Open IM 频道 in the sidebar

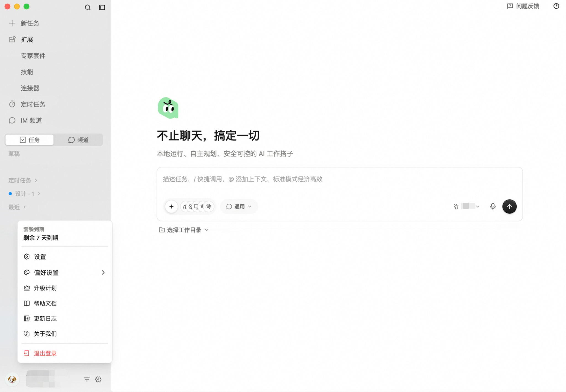tap(31, 120)
